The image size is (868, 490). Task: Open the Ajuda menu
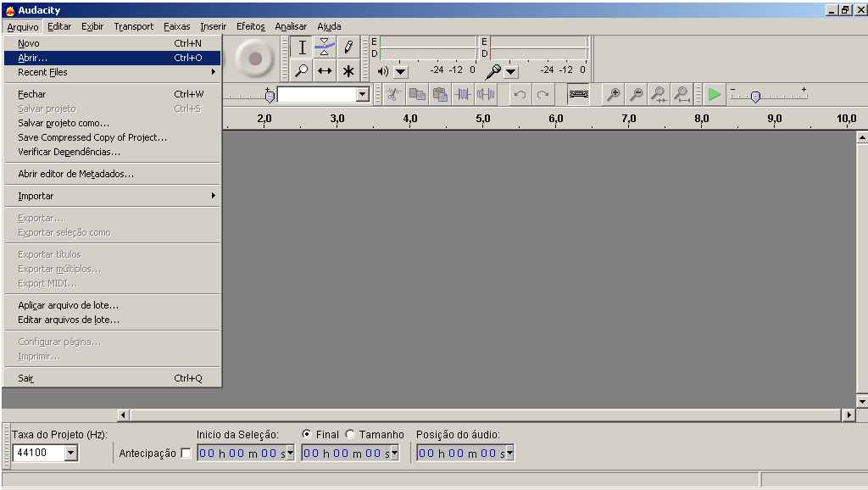point(329,26)
